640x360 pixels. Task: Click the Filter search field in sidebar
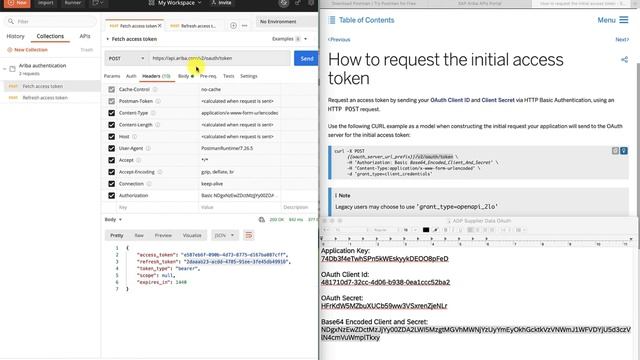pos(50,21)
